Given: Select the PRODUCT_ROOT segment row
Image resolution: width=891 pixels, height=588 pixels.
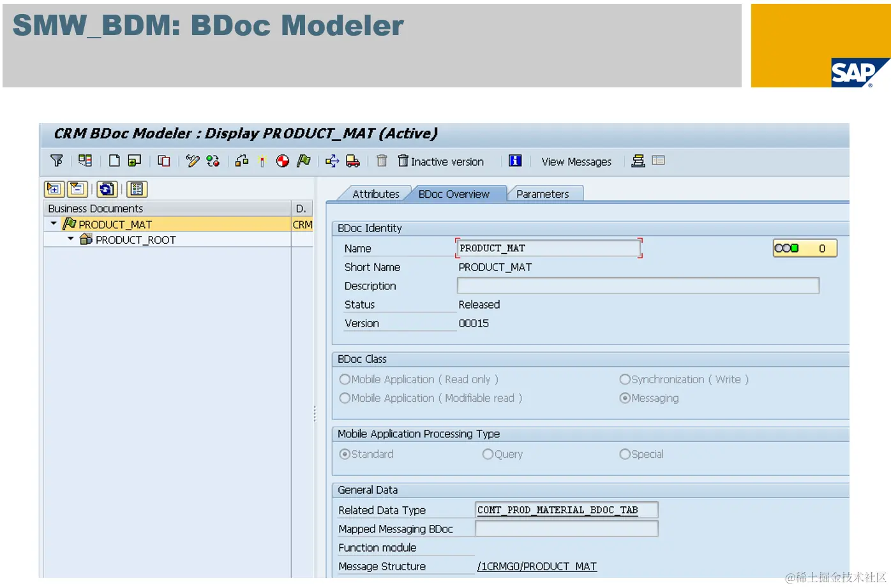Looking at the screenshot, I should tap(178, 239).
